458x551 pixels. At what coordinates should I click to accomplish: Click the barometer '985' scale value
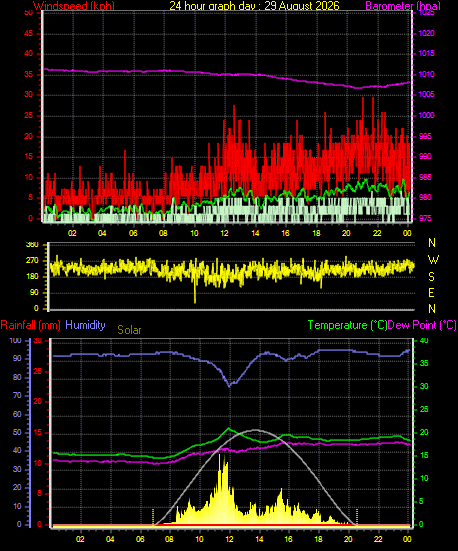tap(425, 177)
